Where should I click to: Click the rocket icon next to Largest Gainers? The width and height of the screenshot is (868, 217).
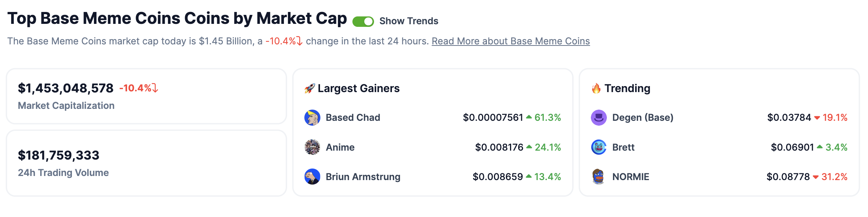[x=310, y=88]
